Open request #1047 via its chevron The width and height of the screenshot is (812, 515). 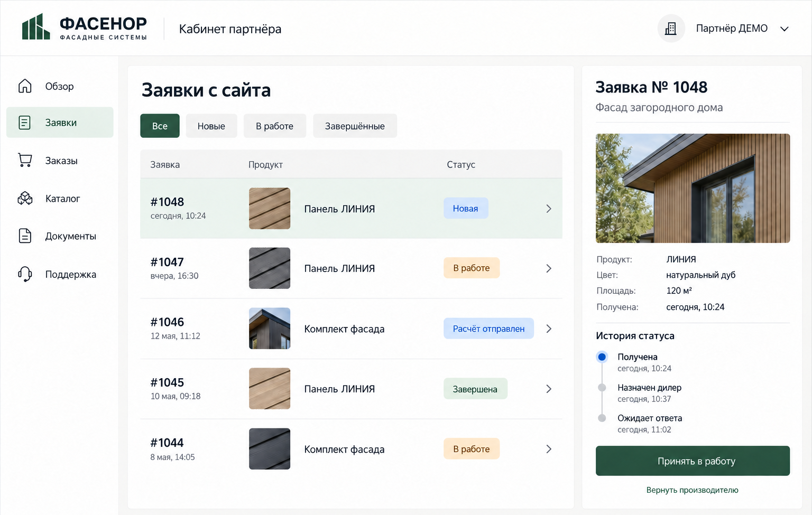549,268
